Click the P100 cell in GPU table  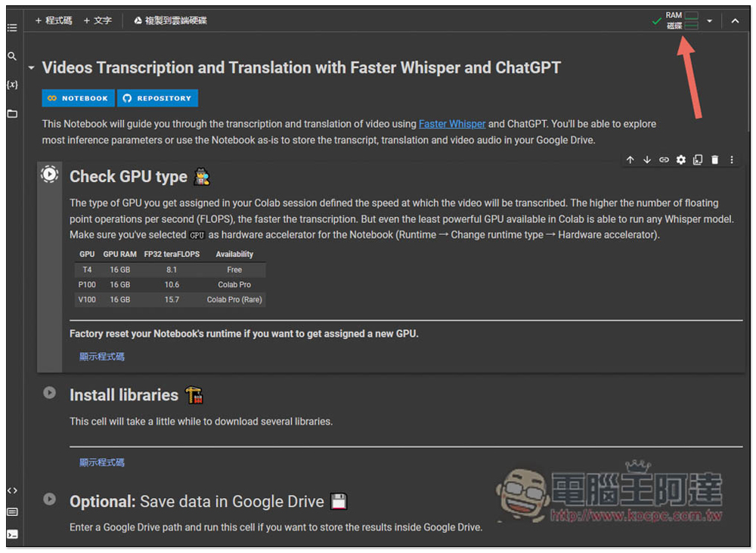87,285
